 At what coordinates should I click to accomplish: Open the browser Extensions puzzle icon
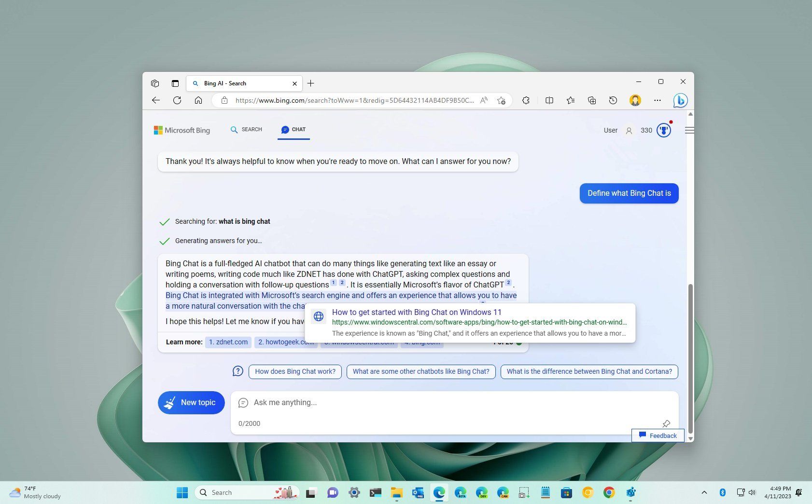[526, 100]
